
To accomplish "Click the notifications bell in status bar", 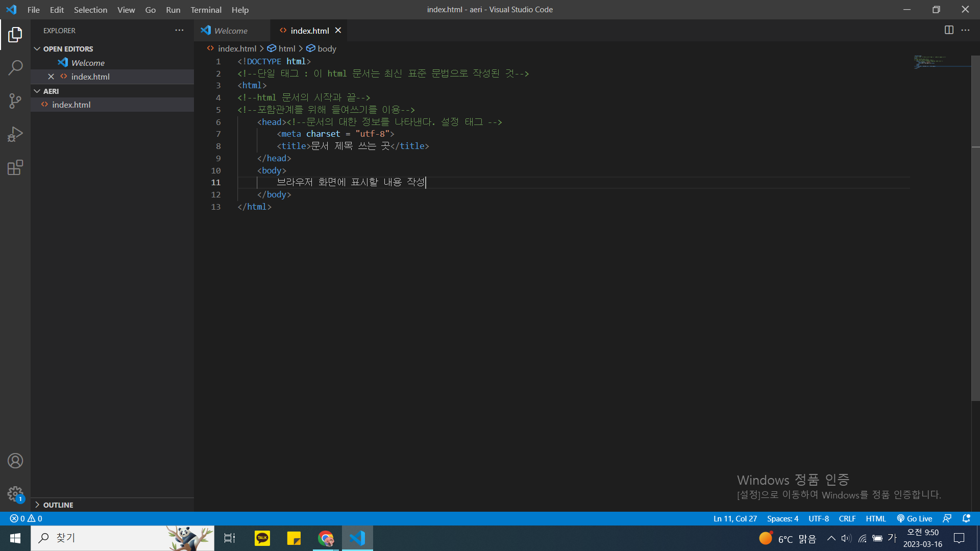I will coord(966,518).
